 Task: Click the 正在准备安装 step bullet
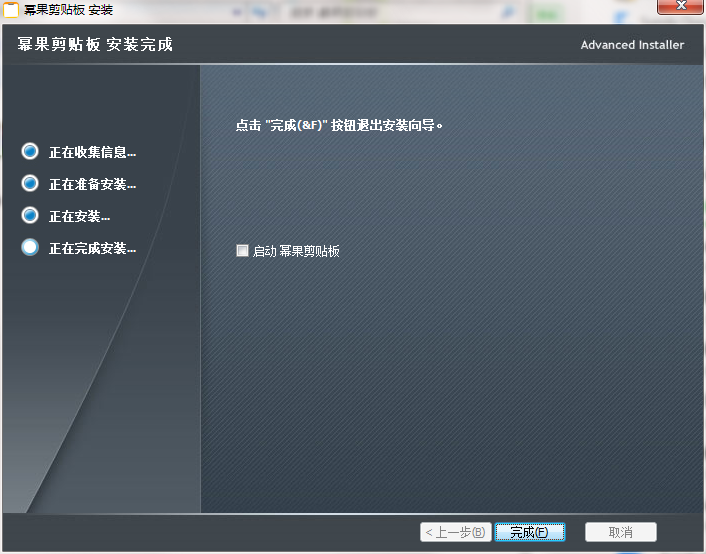click(x=30, y=184)
